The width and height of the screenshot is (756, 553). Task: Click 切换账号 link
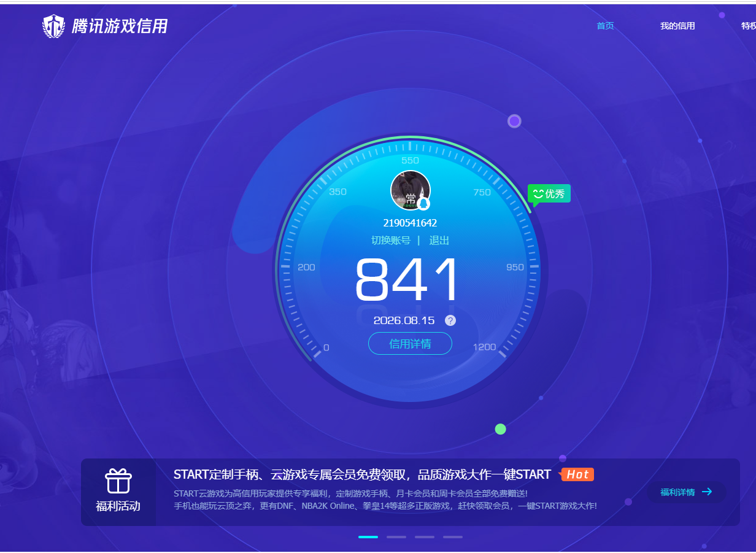click(x=391, y=241)
